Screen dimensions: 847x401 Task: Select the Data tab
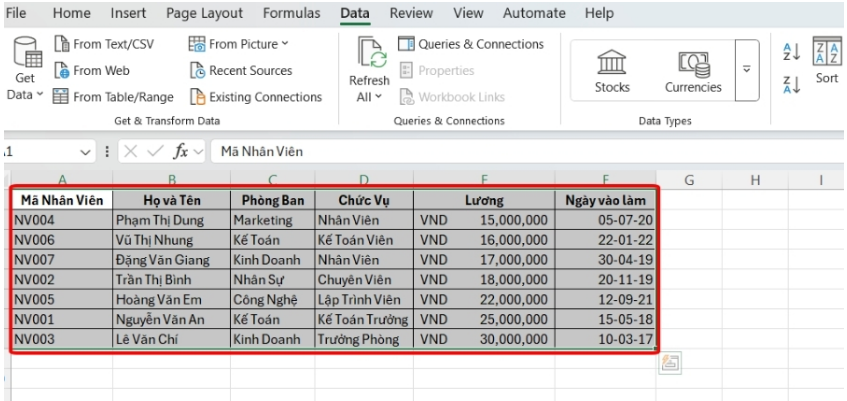(355, 13)
